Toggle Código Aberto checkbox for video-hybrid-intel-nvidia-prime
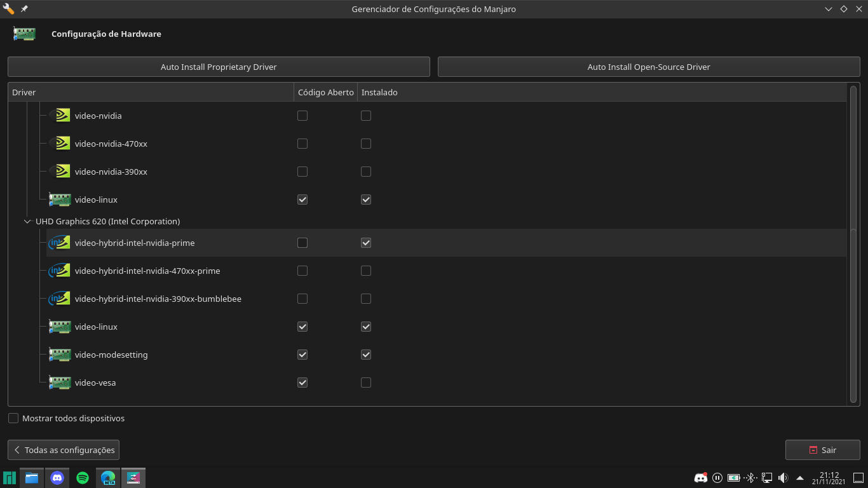The image size is (868, 488). click(302, 243)
